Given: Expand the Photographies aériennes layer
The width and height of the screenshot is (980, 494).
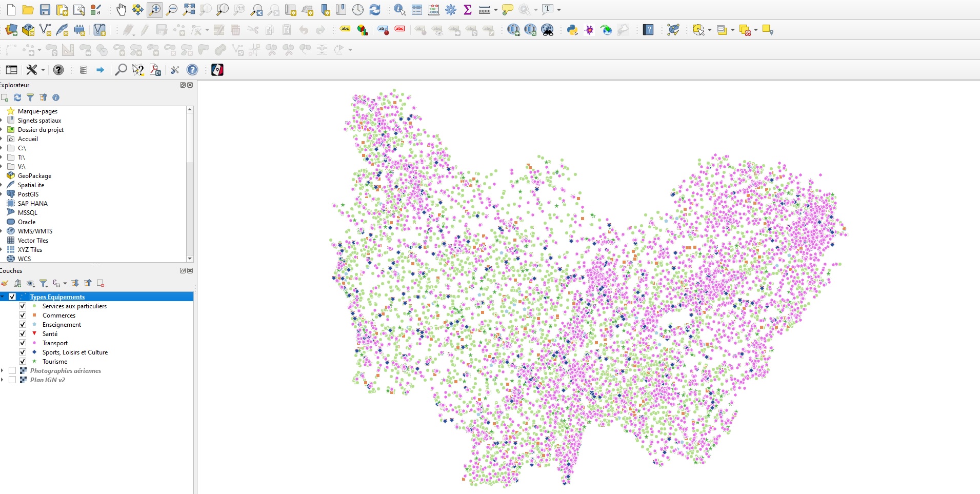Looking at the screenshot, I should click(3, 370).
